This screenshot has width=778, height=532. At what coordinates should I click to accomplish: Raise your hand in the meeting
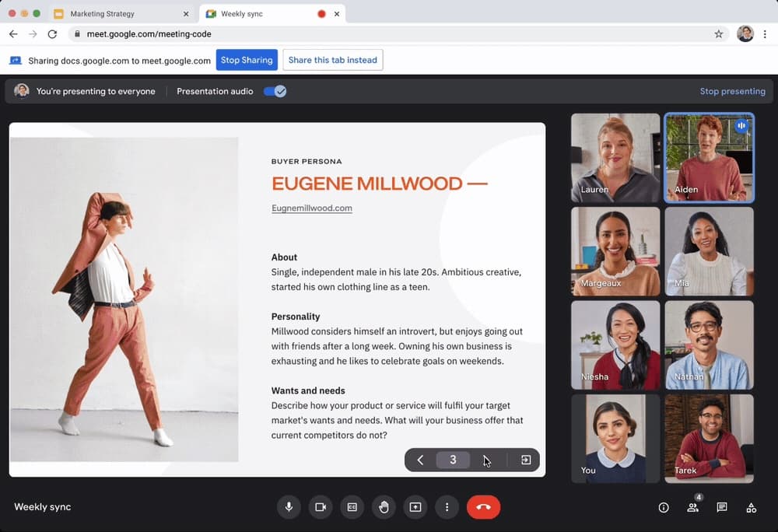[x=384, y=507]
